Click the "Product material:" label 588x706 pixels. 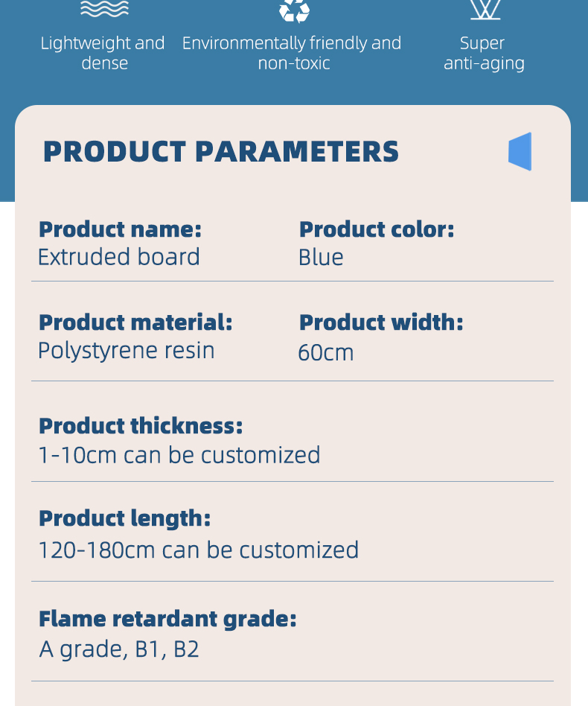click(x=135, y=322)
